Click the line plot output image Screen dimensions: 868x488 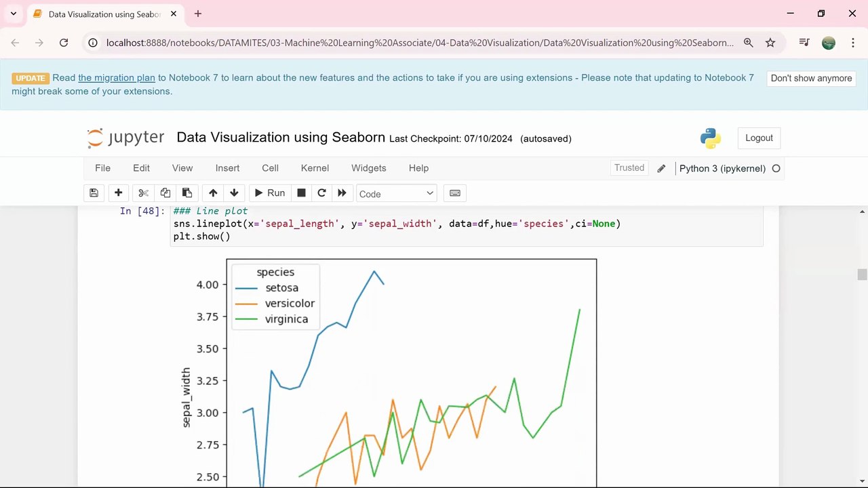389,372
